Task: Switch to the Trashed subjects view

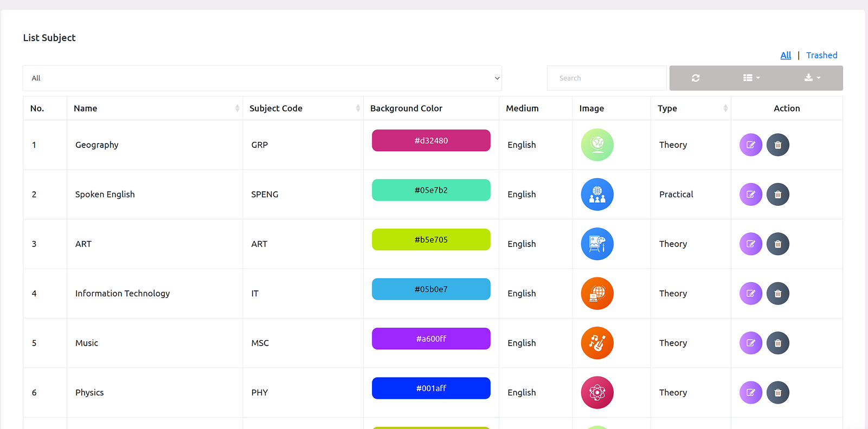Action: (821, 55)
